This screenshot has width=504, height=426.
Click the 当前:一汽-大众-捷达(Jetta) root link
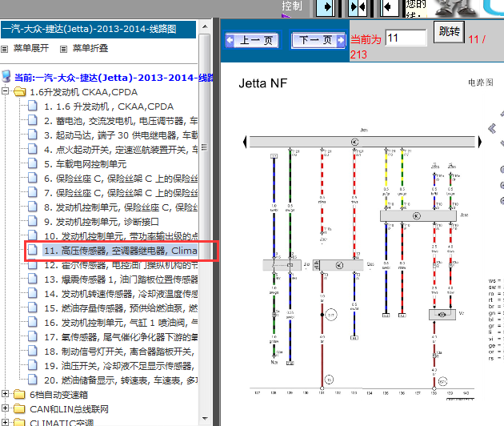[x=114, y=78]
